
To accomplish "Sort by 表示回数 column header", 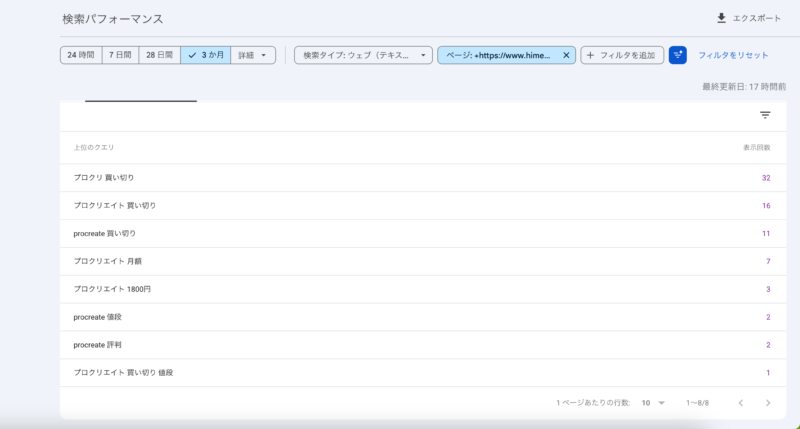I will pos(757,147).
